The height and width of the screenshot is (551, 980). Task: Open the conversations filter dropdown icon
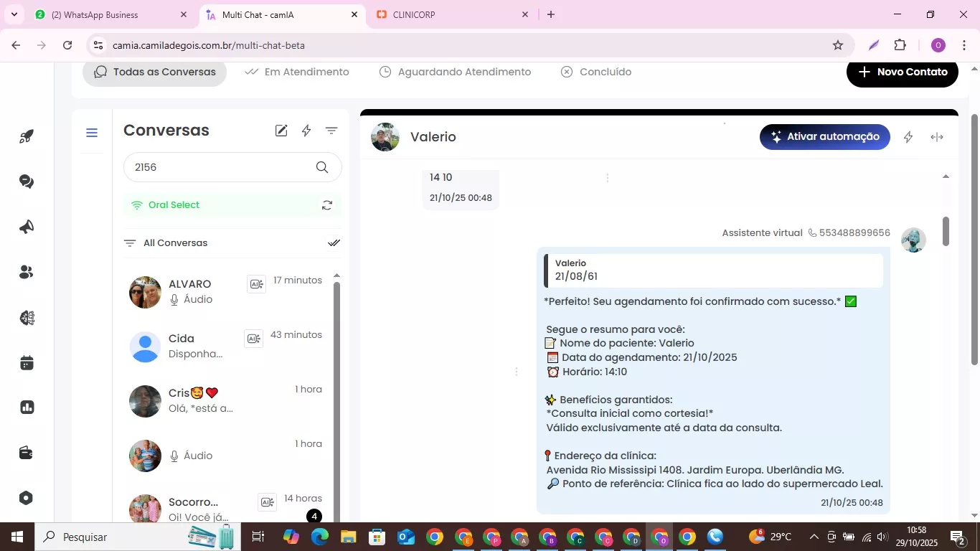coord(331,131)
